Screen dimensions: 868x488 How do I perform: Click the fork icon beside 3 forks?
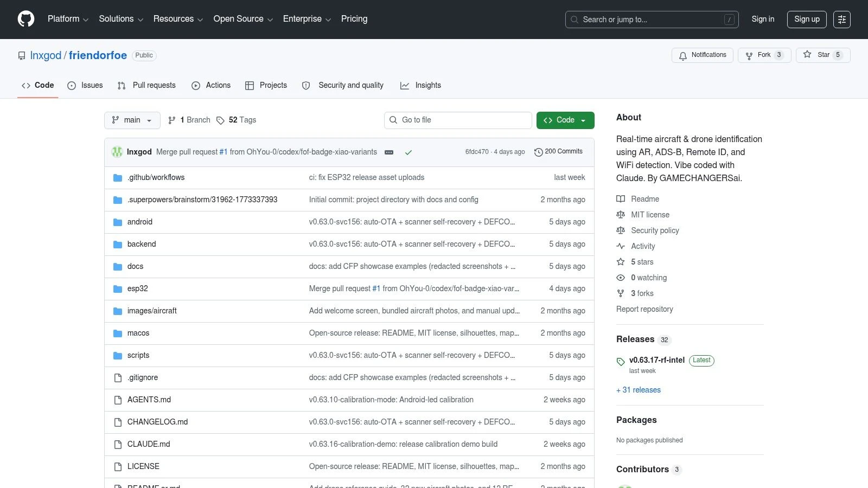[x=621, y=293]
